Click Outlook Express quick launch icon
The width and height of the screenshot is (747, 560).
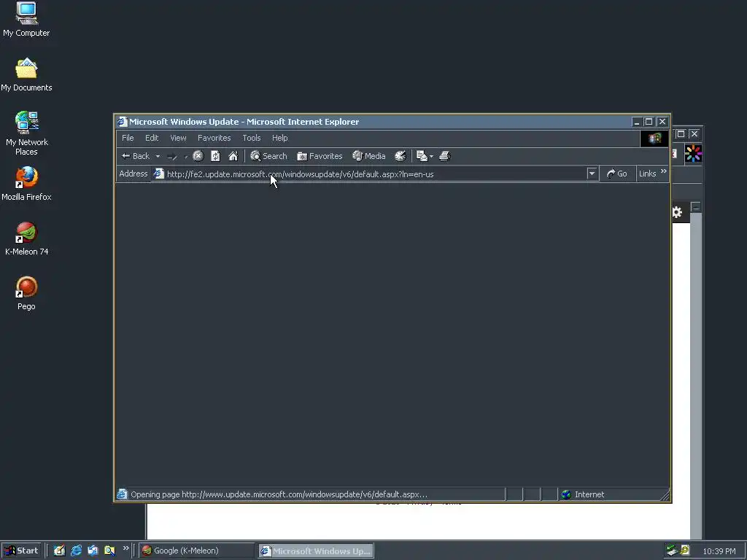93,551
